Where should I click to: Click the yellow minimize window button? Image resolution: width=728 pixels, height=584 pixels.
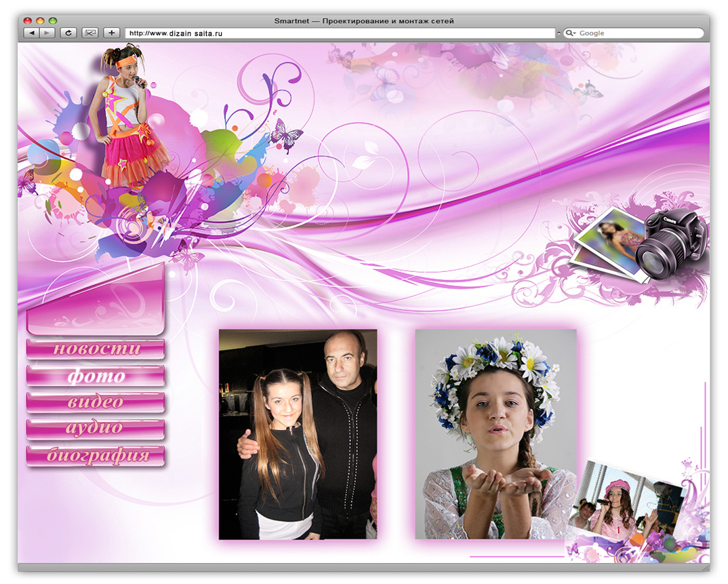(x=40, y=21)
